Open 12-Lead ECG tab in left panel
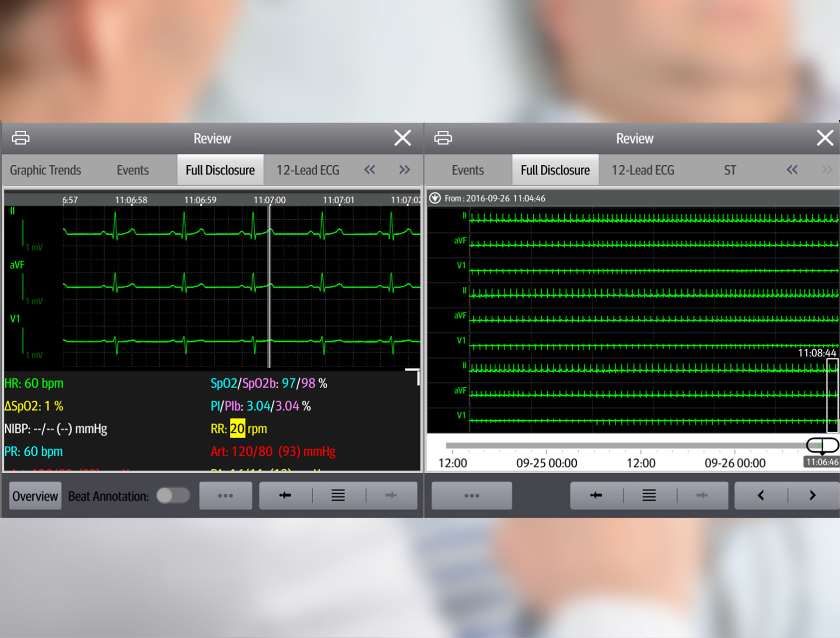The height and width of the screenshot is (638, 840). click(x=308, y=170)
